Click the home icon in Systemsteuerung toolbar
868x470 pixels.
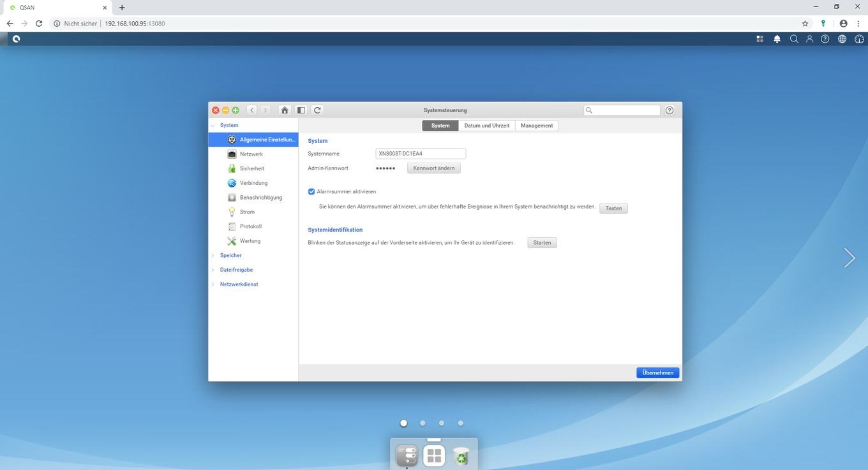(x=285, y=110)
